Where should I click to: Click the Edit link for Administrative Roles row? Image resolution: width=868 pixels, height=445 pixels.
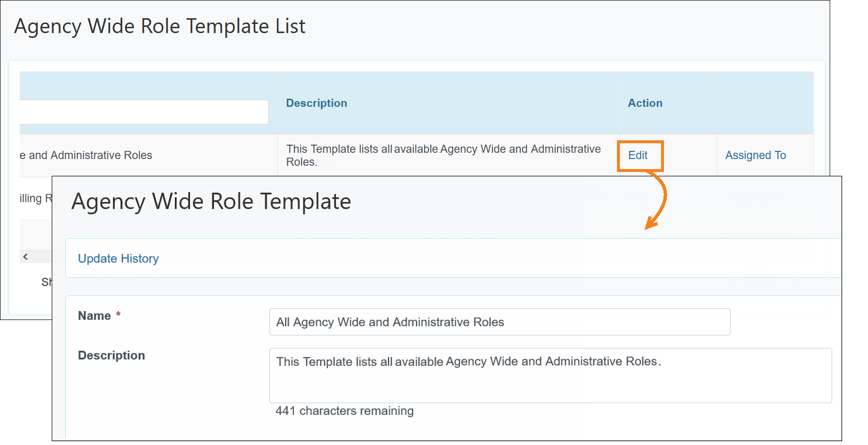coord(638,155)
